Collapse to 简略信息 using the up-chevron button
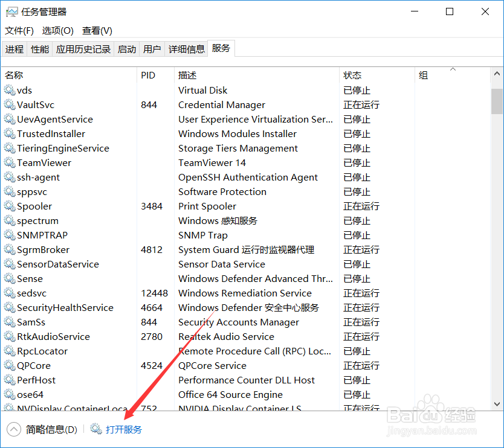504x448 pixels. 14,429
